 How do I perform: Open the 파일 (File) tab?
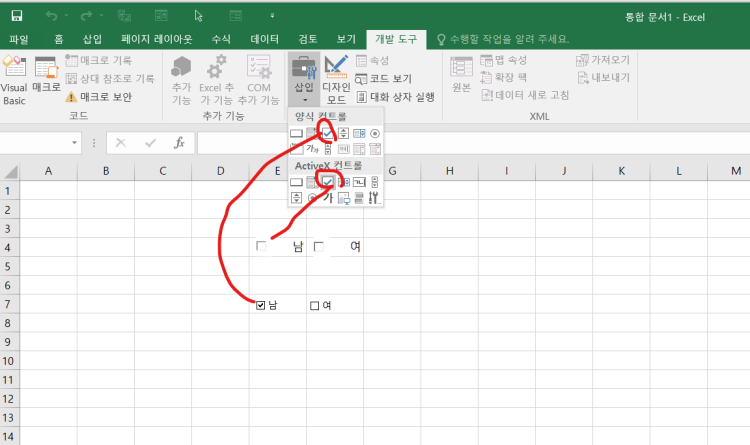point(18,38)
